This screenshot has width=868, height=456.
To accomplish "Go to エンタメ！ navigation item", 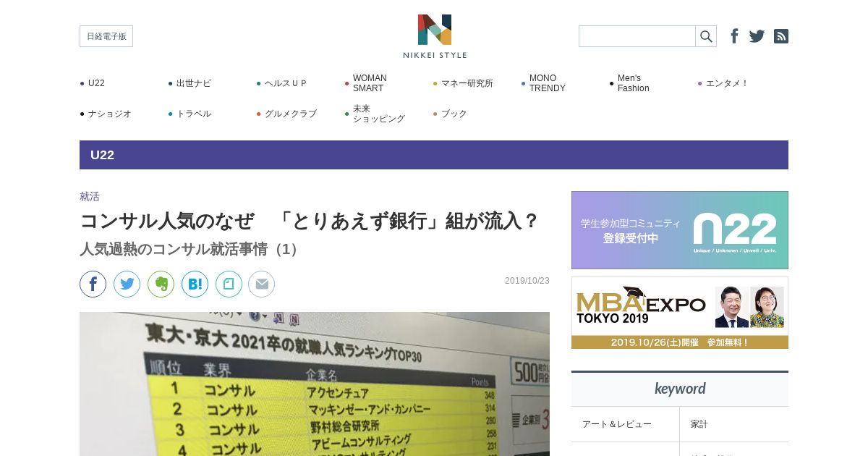I will pyautogui.click(x=727, y=83).
